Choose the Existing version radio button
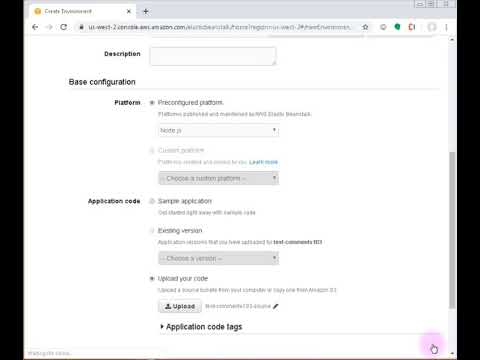The height and width of the screenshot is (360, 480). (x=152, y=231)
